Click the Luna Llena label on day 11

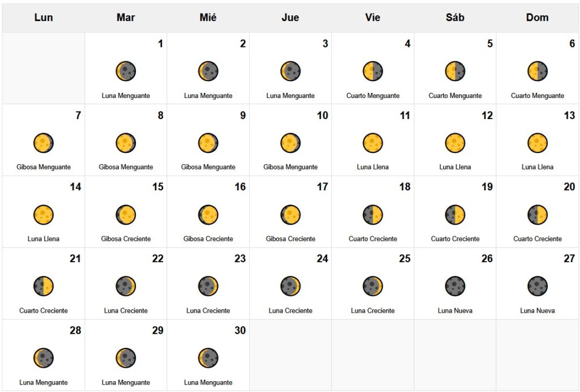[x=373, y=167]
